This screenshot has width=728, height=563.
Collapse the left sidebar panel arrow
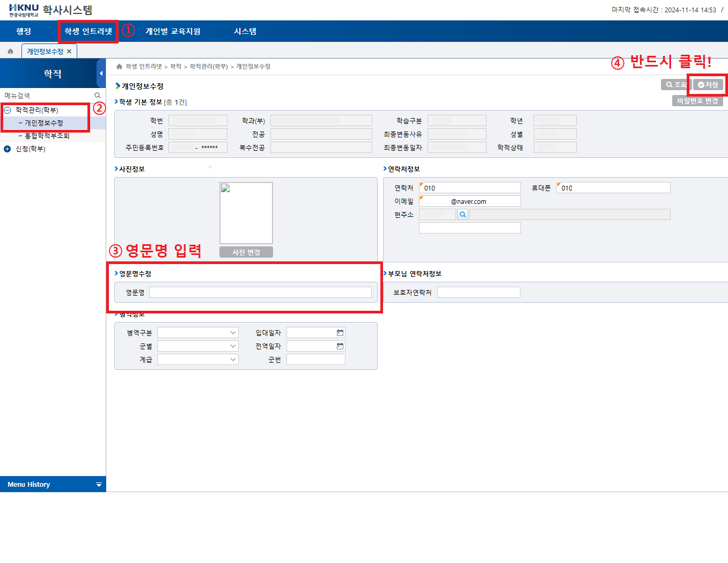pos(101,74)
